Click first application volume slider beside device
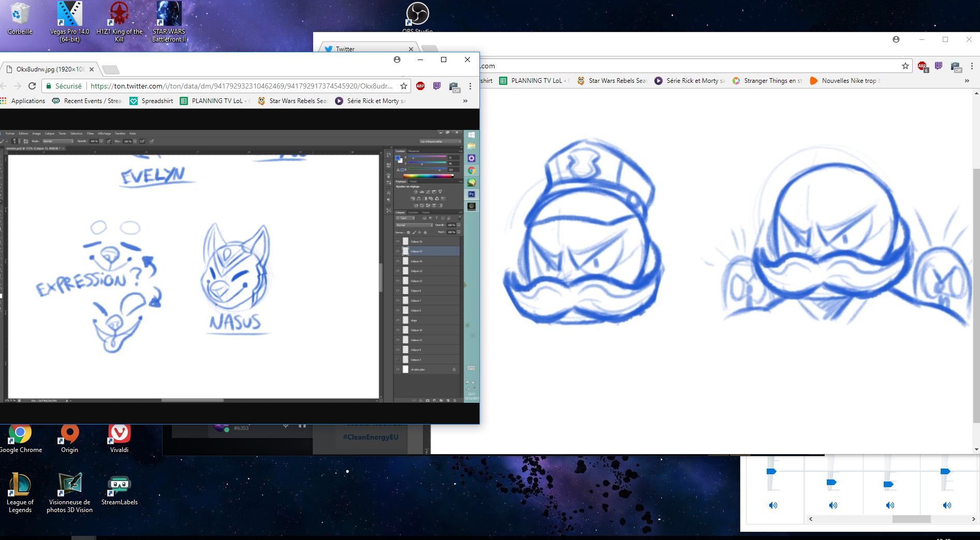This screenshot has height=540, width=980. [831, 483]
